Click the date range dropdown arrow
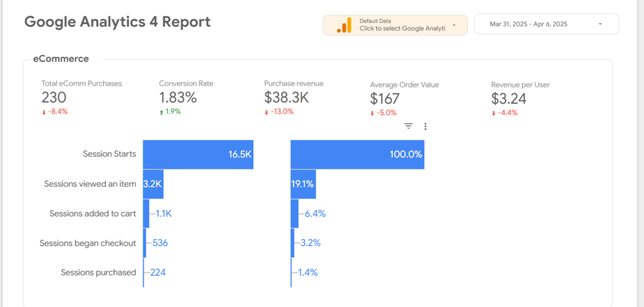Viewport: 644px width, 307px height. 600,24
